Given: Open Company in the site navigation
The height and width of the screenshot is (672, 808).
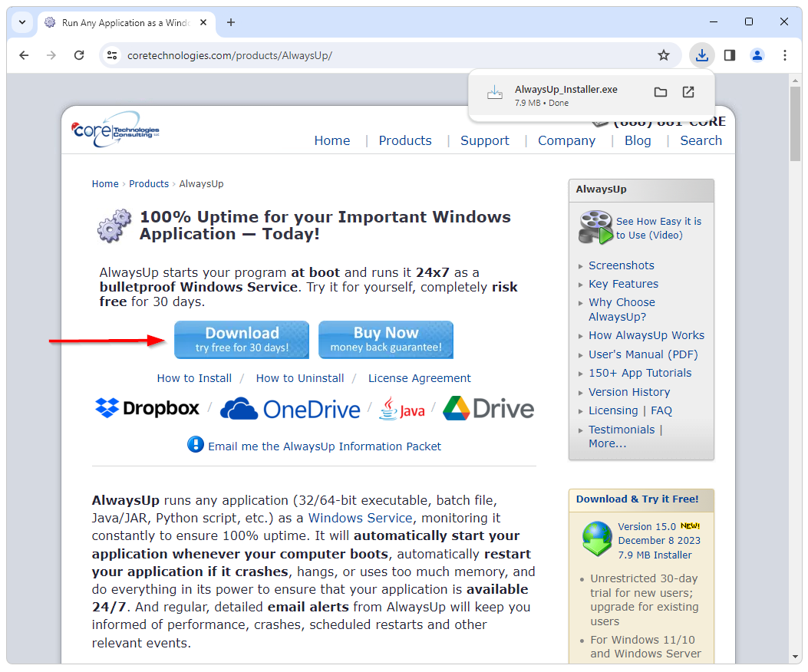Looking at the screenshot, I should tap(566, 140).
